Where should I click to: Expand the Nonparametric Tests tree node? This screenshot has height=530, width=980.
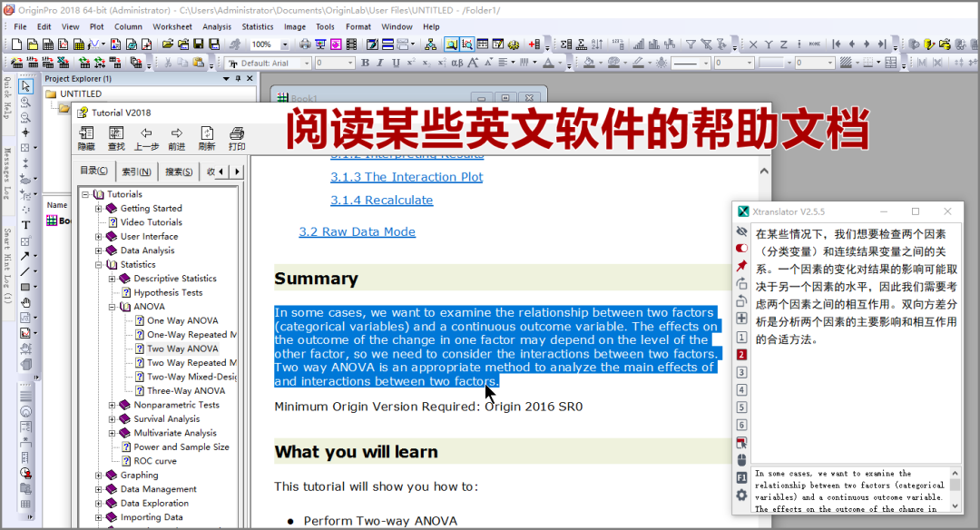pyautogui.click(x=112, y=405)
